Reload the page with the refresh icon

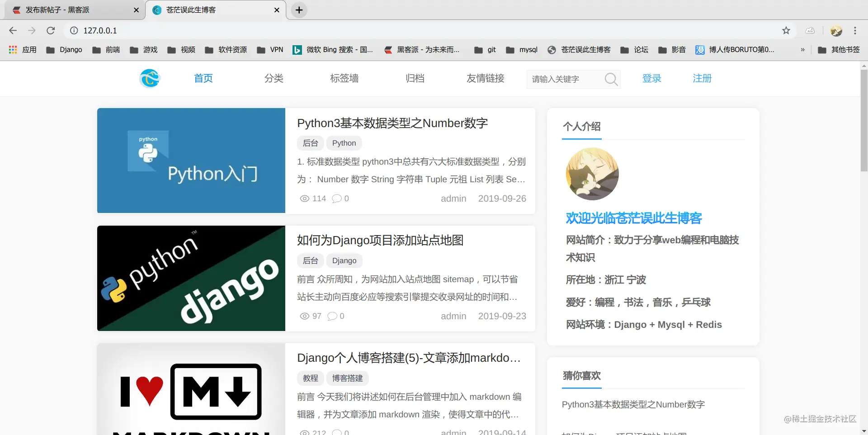51,30
